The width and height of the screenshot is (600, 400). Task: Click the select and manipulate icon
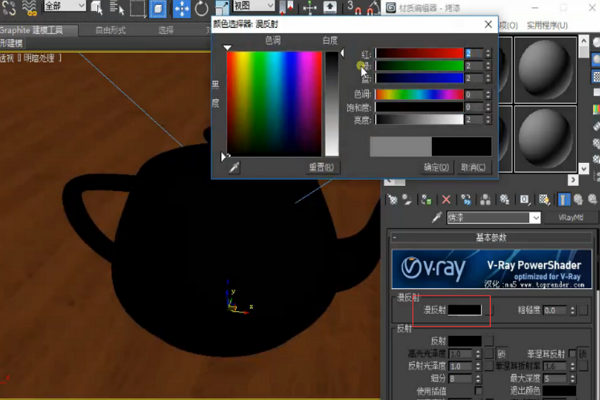(x=310, y=8)
